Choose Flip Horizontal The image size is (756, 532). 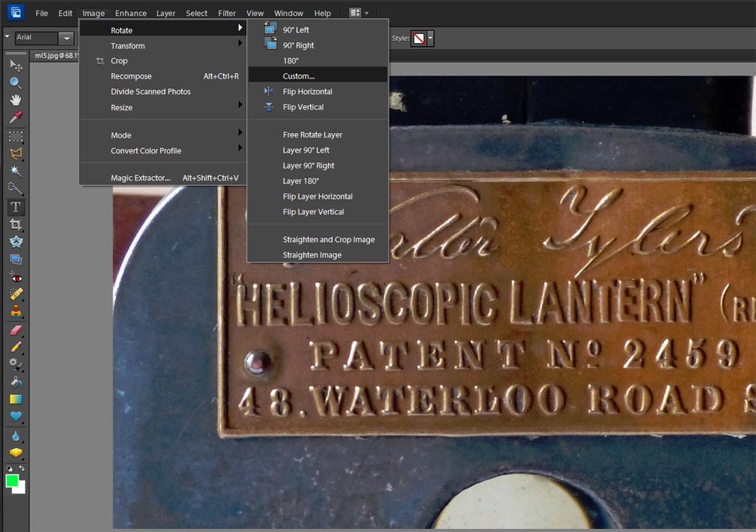(x=318, y=91)
